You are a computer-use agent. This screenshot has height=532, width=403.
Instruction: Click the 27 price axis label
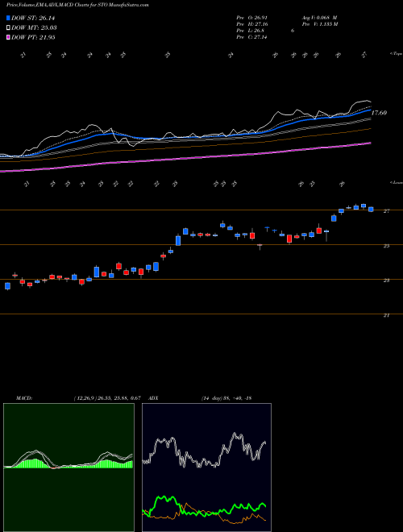[x=386, y=211]
